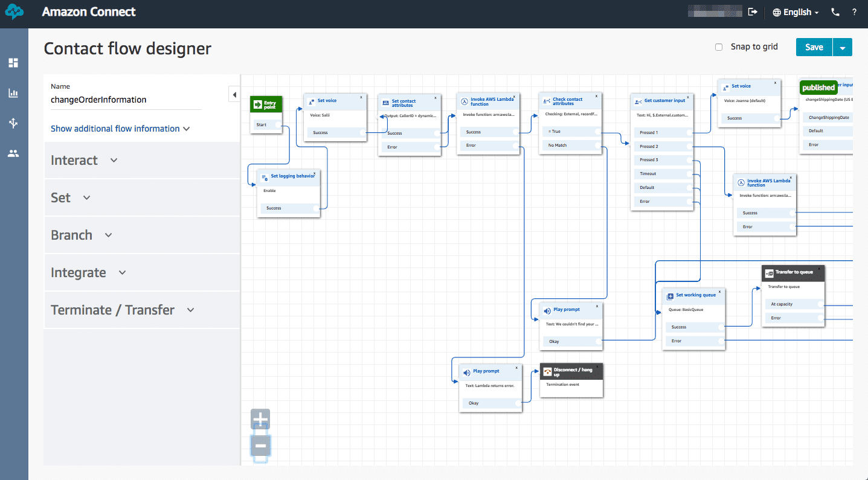Enable the Snap to grid checkbox
This screenshot has height=480, width=868.
[719, 47]
